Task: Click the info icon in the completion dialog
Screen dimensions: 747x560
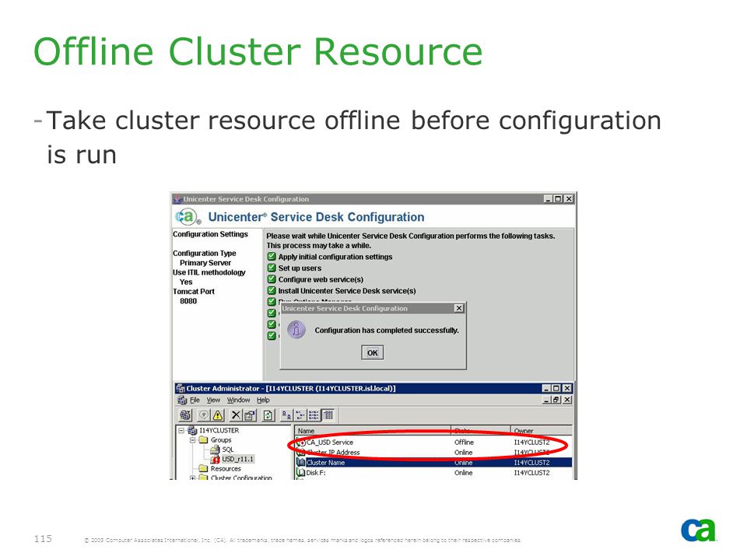Action: point(296,329)
